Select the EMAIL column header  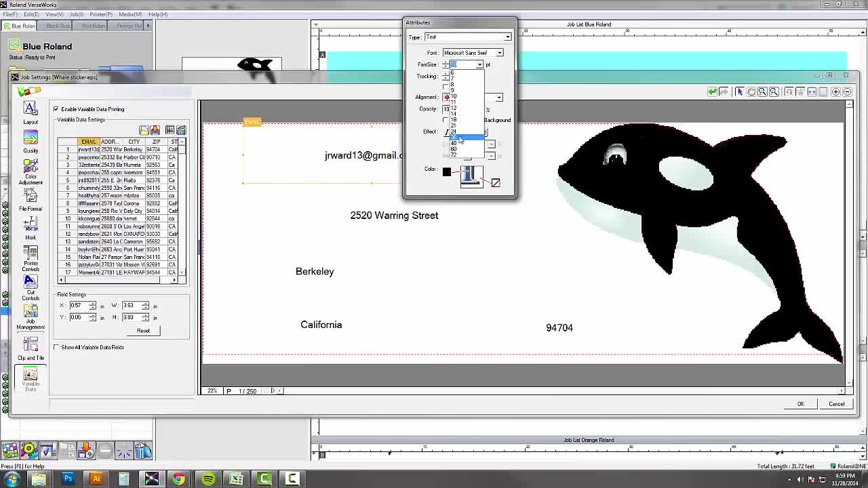point(88,142)
